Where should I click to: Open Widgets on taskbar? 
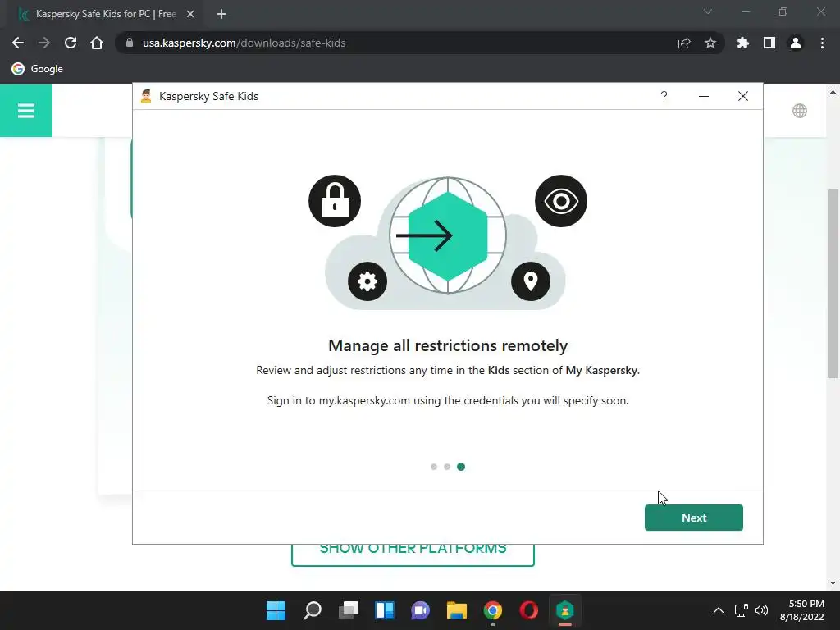tap(384, 610)
